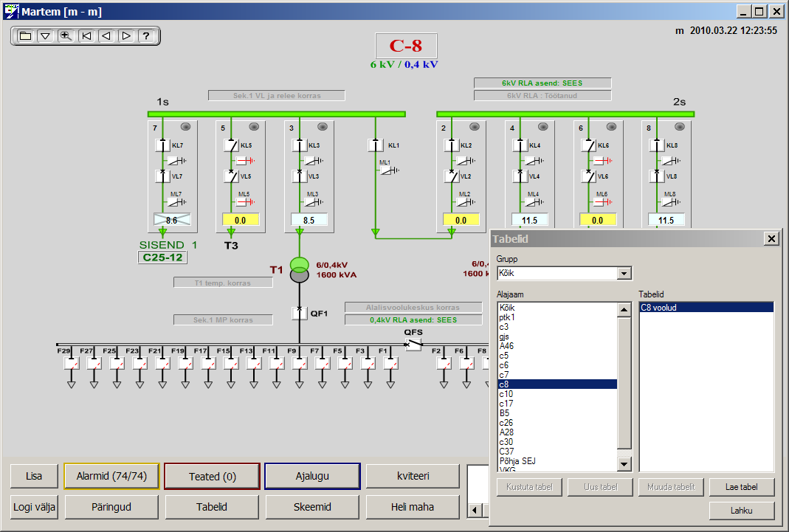Click the next right-arrow toolbar icon

point(126,35)
